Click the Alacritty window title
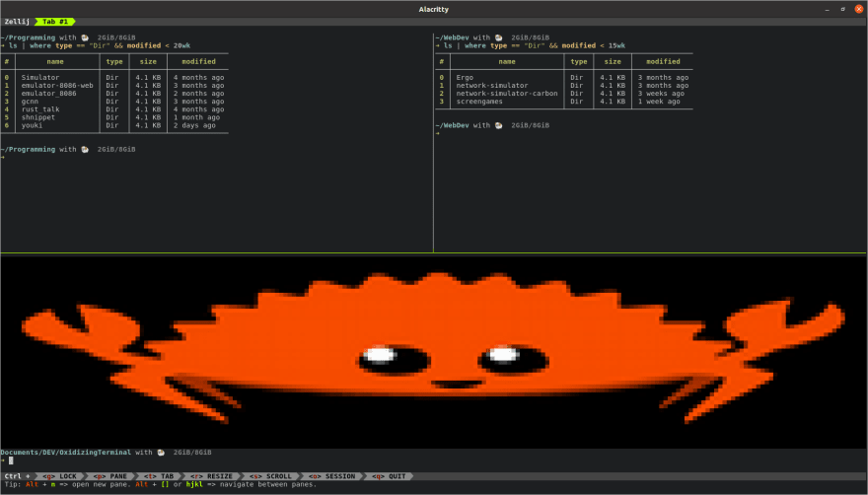 pyautogui.click(x=433, y=10)
